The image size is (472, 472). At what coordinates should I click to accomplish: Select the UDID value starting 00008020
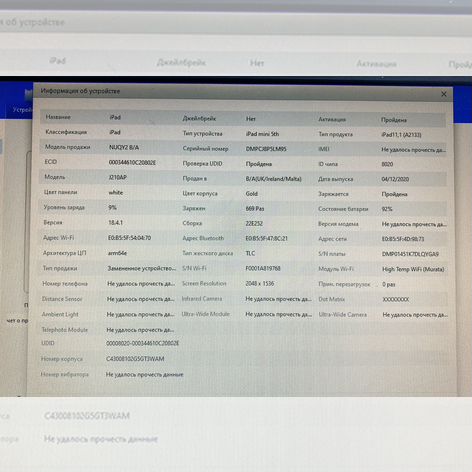pyautogui.click(x=143, y=343)
